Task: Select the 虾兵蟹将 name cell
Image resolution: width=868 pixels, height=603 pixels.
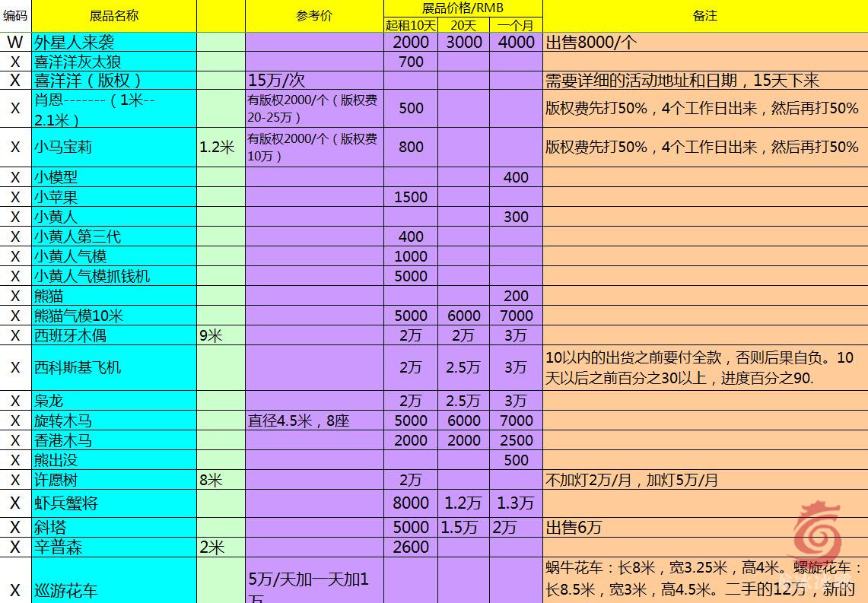Action: [114, 503]
